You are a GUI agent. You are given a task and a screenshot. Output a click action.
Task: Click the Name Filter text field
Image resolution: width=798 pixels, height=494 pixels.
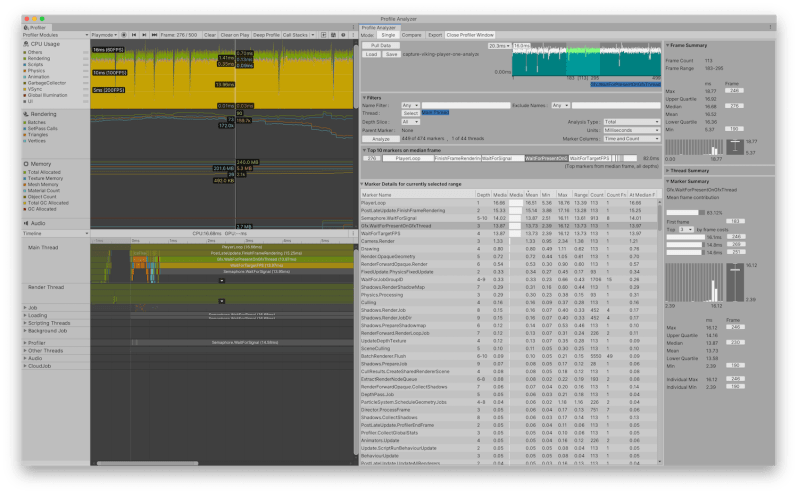click(x=466, y=105)
